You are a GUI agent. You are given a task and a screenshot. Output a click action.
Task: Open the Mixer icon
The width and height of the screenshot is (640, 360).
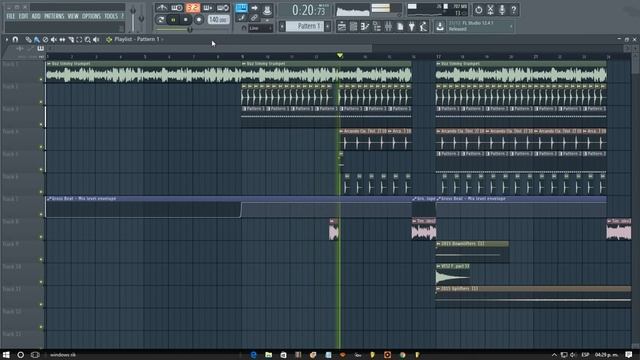(388, 27)
